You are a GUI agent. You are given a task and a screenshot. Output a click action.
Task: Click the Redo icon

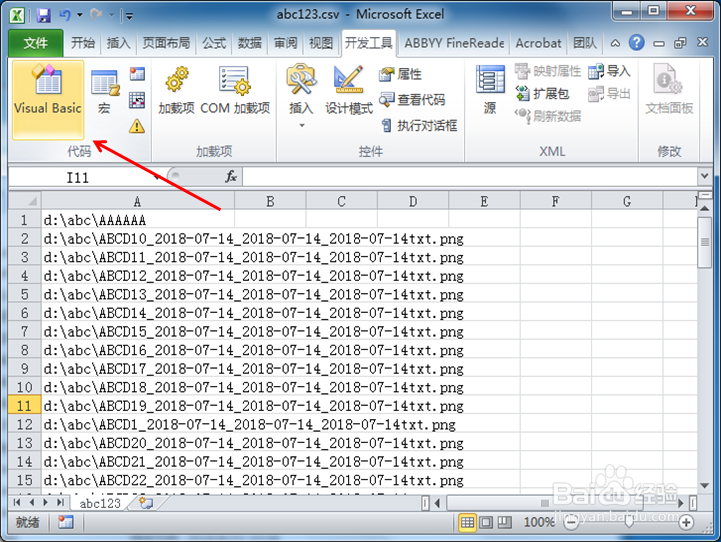(96, 15)
